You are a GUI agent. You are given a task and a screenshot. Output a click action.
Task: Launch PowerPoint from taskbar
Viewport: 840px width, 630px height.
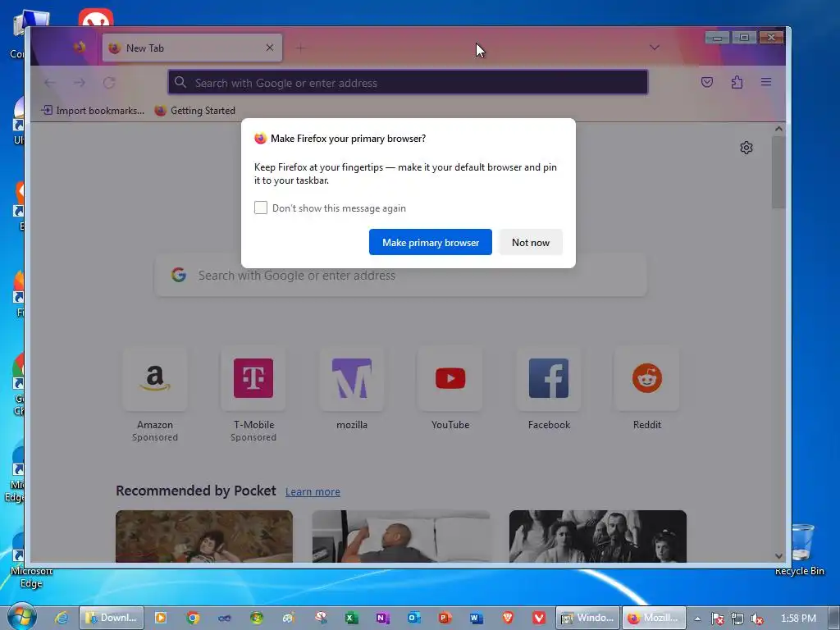(445, 618)
